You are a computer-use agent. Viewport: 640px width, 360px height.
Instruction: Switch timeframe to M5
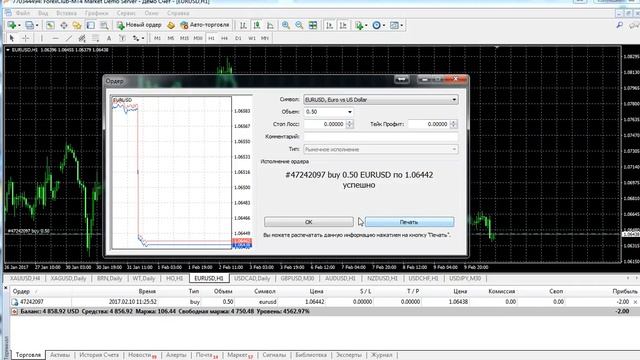click(x=171, y=38)
